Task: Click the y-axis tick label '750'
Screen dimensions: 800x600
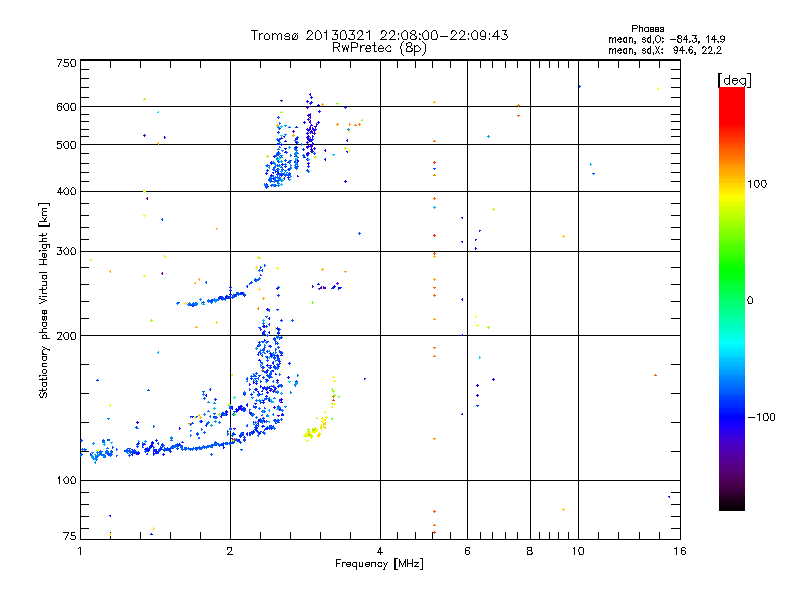Action: click(66, 63)
